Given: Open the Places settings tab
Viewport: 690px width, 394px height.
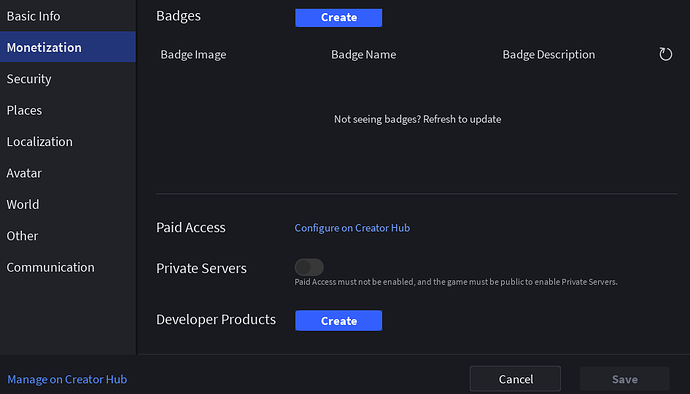Looking at the screenshot, I should (68, 110).
